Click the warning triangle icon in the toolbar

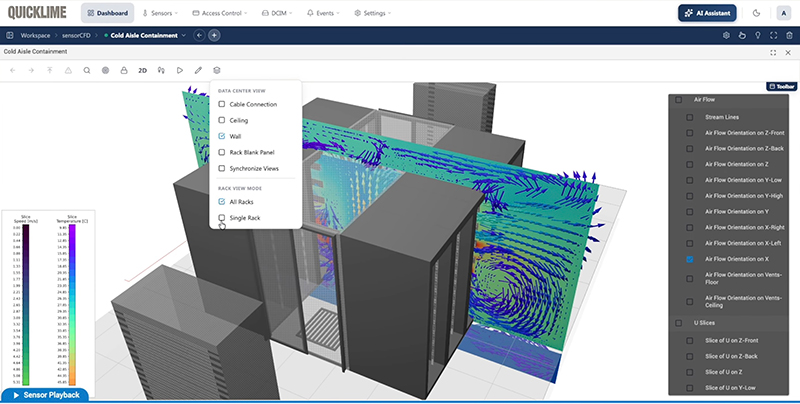(68, 70)
